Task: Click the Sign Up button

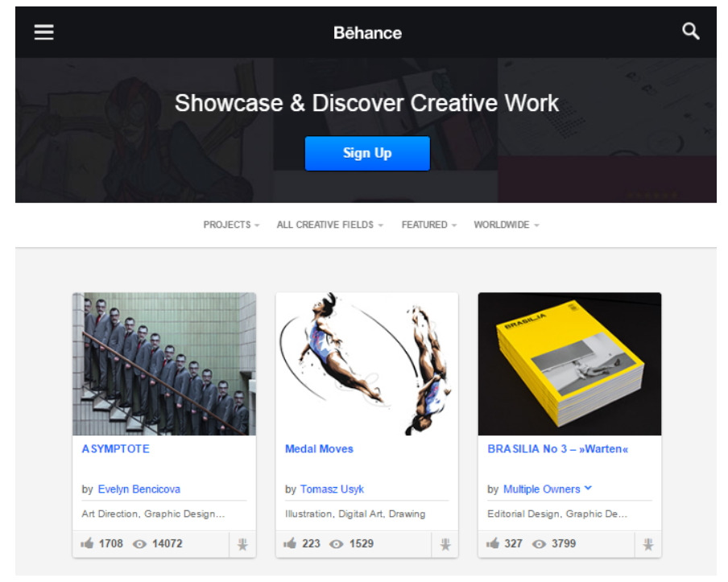Action: [367, 153]
